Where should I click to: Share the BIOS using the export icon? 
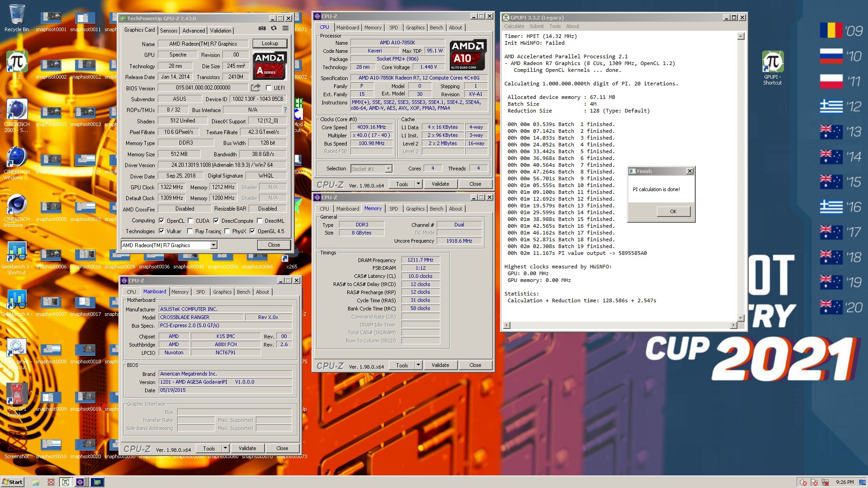[x=256, y=87]
